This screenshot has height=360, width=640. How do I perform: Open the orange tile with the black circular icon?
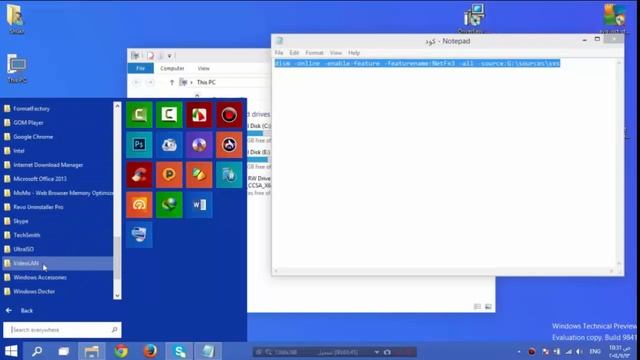point(229,144)
